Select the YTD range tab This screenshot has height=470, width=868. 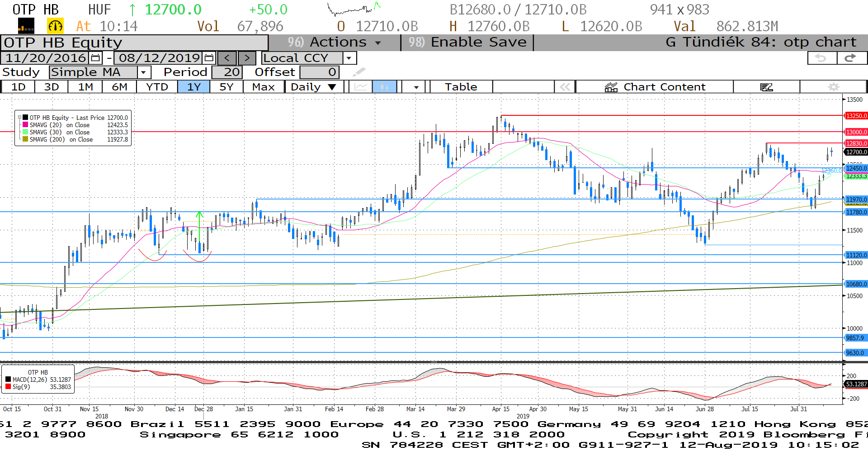[157, 87]
